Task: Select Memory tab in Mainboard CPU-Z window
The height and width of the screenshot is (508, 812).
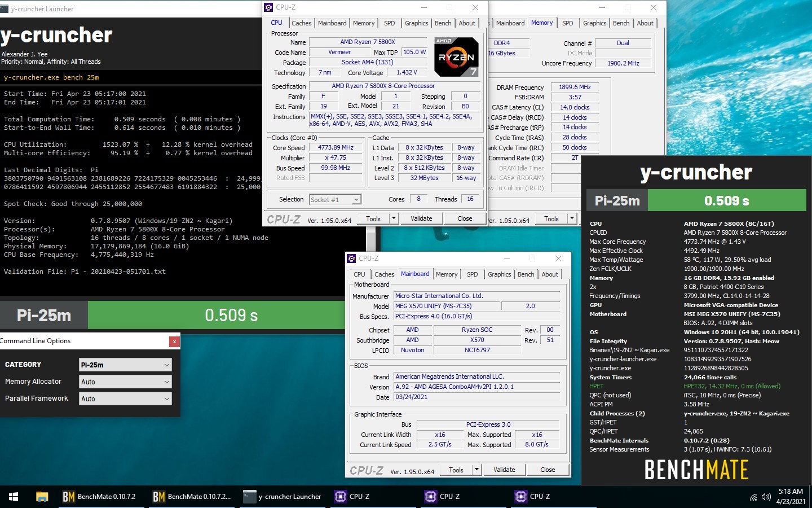Action: point(447,274)
